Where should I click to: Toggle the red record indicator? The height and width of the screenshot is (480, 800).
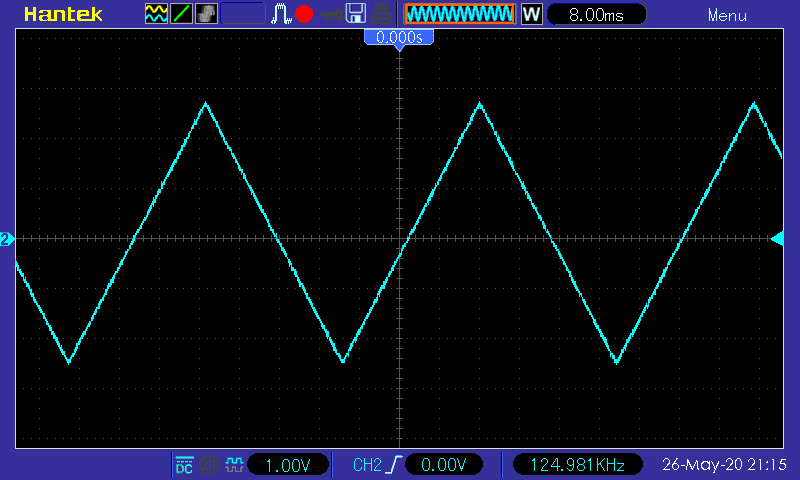[304, 14]
